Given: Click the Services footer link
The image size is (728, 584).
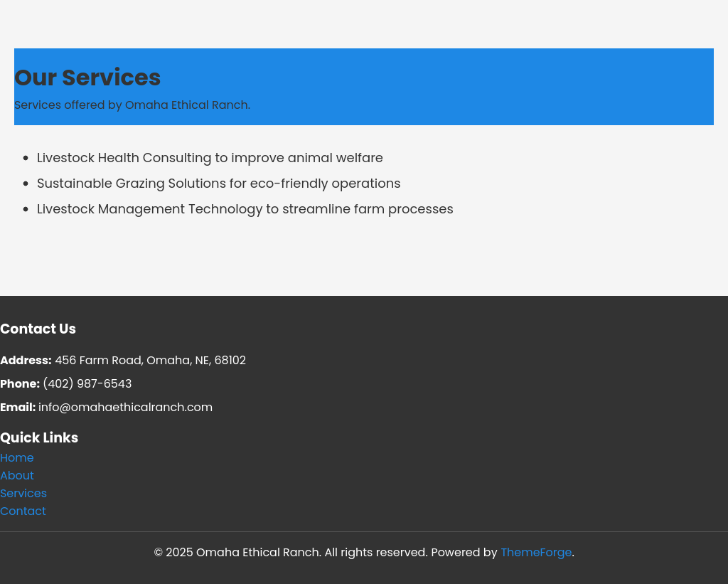Looking at the screenshot, I should [x=23, y=494].
